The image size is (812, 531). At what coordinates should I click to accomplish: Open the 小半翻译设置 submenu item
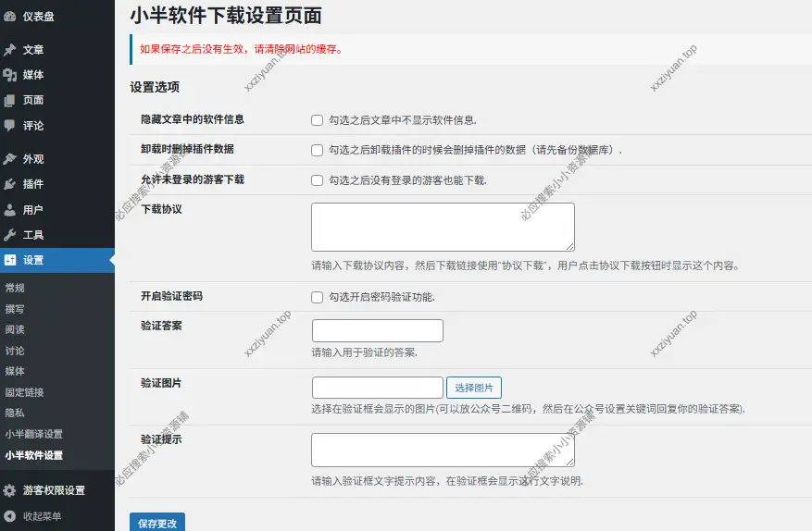[34, 434]
